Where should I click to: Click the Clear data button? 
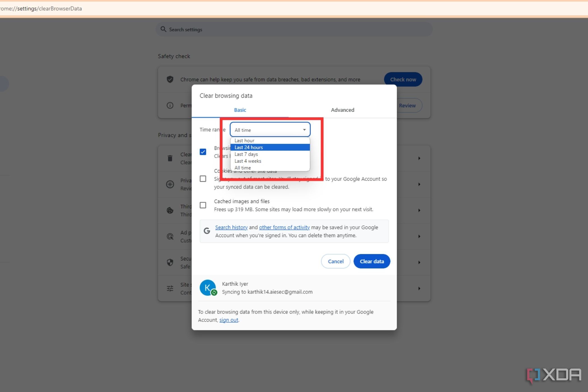372,261
